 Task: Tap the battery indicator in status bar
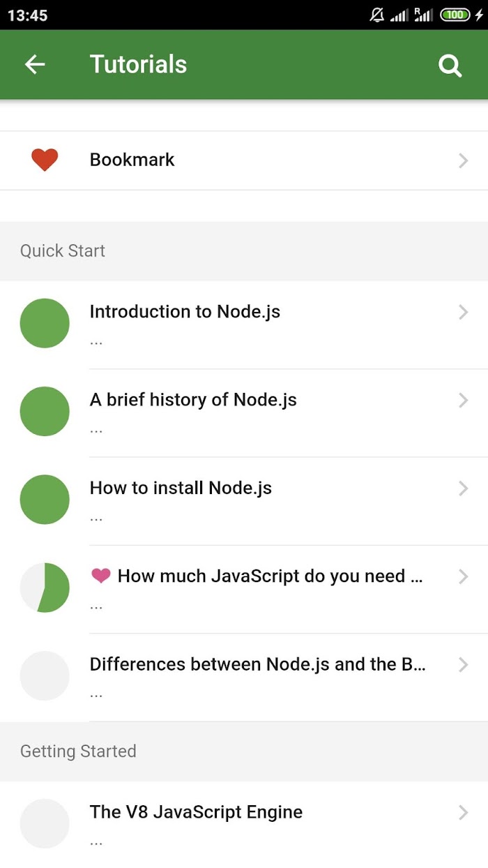(456, 15)
